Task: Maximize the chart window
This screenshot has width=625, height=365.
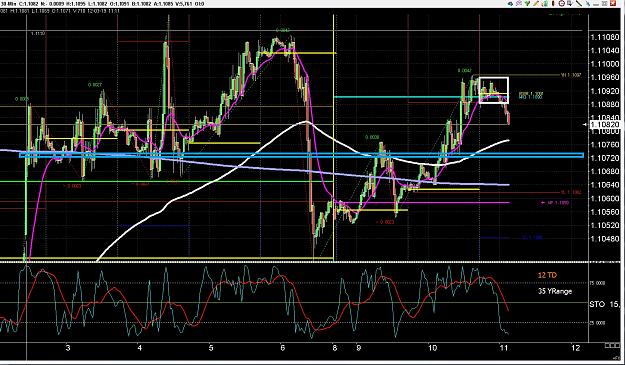Action: pos(605,4)
